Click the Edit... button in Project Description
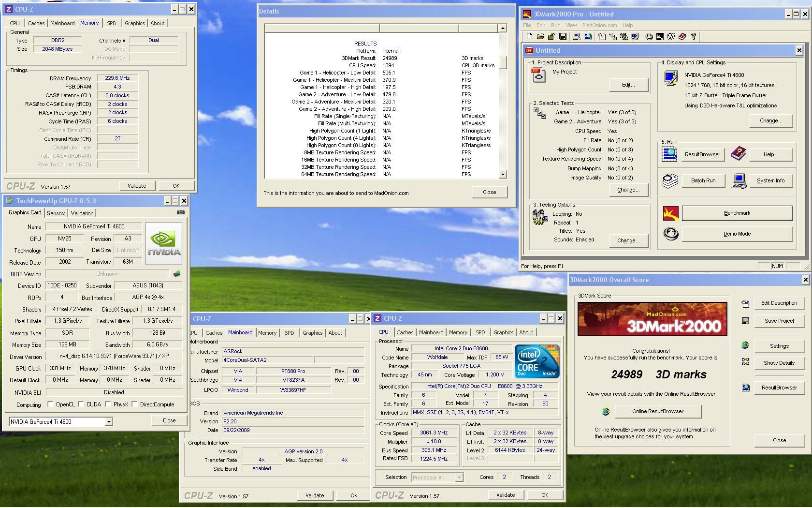The image size is (812, 508). coord(628,85)
